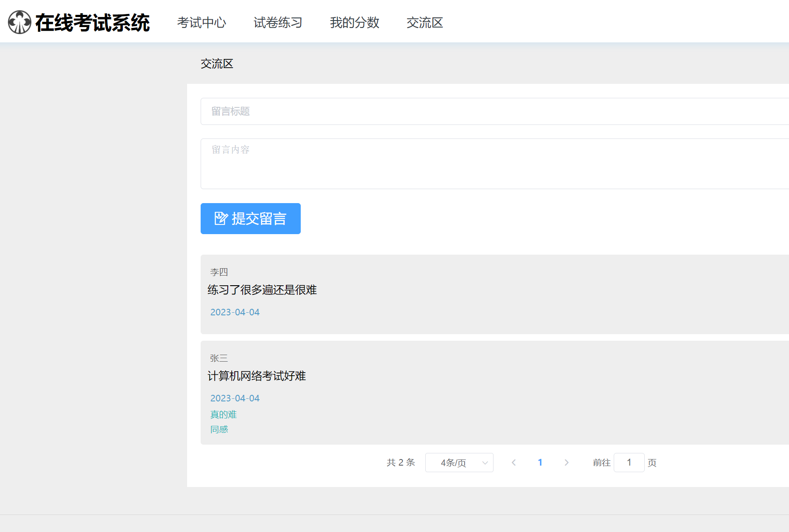
Task: Open message 练习了很多遍还是很难
Action: click(262, 290)
